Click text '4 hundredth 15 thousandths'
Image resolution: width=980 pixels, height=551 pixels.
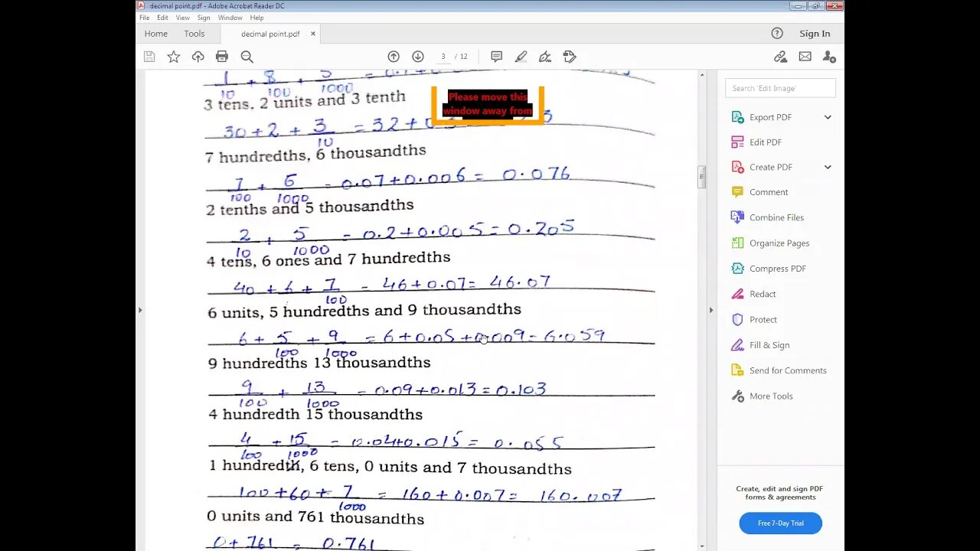coord(315,415)
